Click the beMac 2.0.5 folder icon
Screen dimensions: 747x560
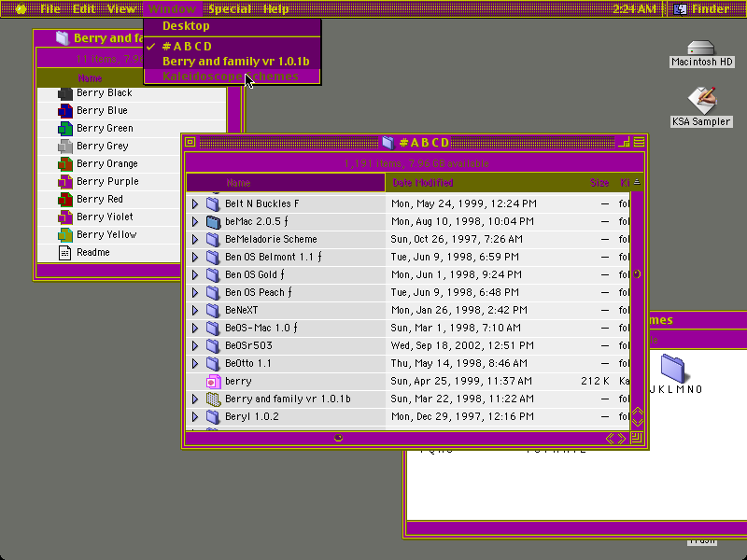coord(214,222)
